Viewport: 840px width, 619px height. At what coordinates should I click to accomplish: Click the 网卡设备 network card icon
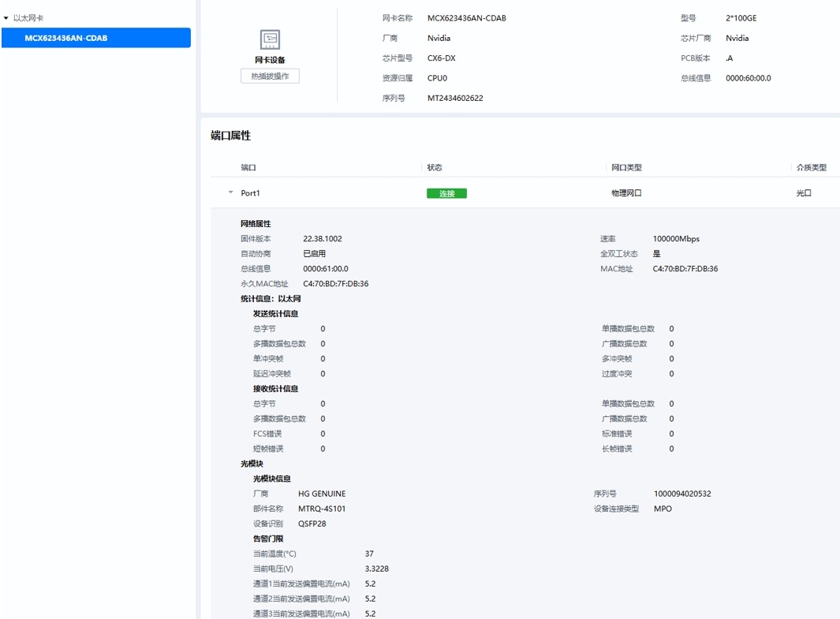[x=270, y=39]
